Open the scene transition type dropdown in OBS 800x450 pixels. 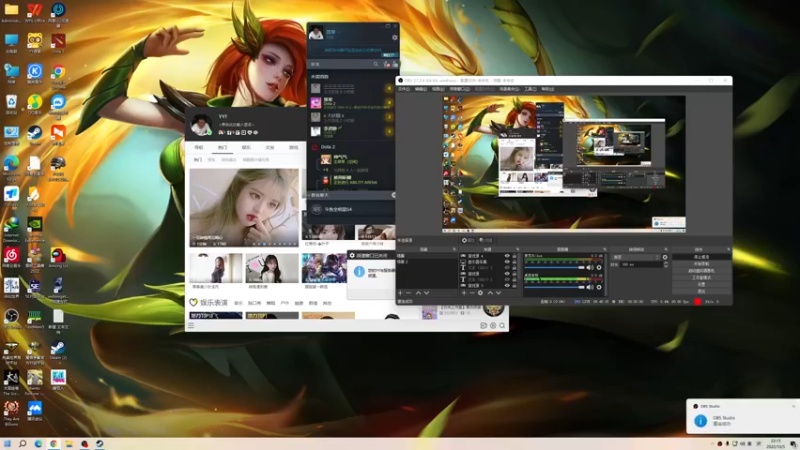pos(636,257)
